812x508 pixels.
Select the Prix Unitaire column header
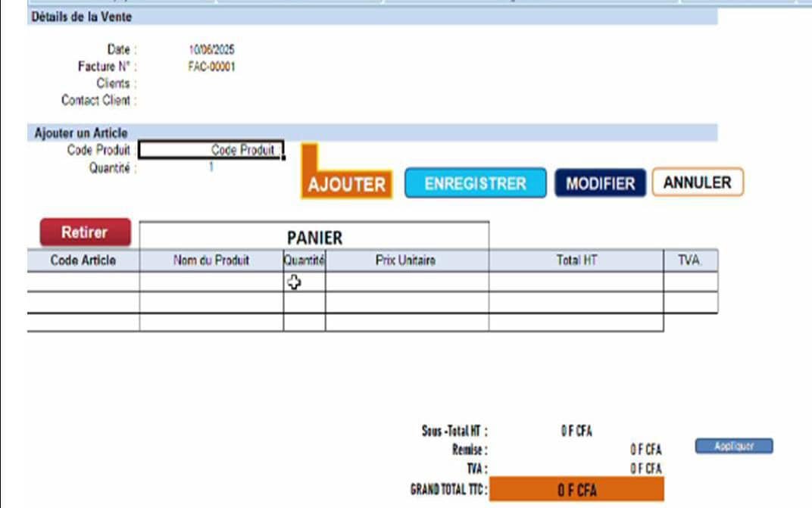tap(406, 260)
